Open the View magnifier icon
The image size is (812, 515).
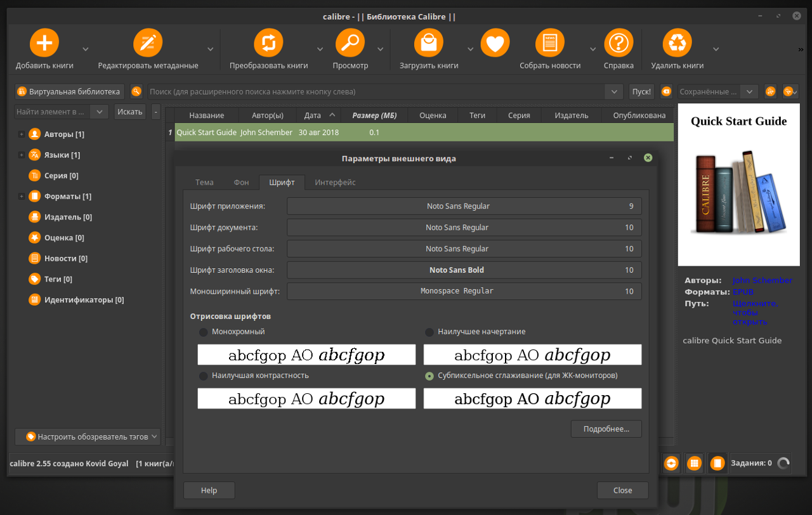pos(350,43)
